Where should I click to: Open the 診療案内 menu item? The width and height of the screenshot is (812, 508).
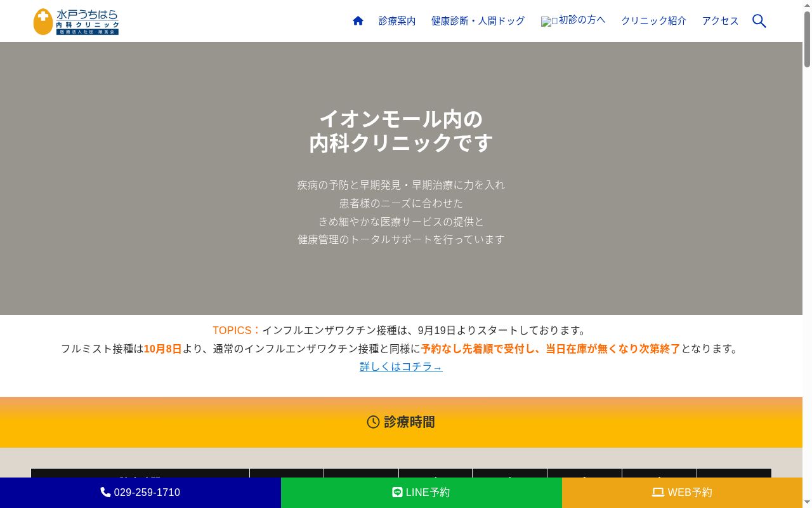click(x=397, y=21)
